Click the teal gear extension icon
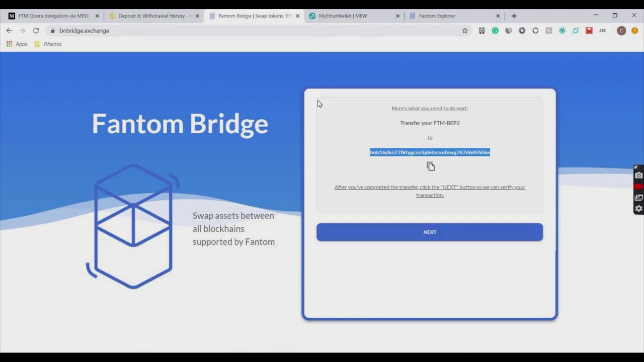The image size is (644, 362). click(x=562, y=31)
